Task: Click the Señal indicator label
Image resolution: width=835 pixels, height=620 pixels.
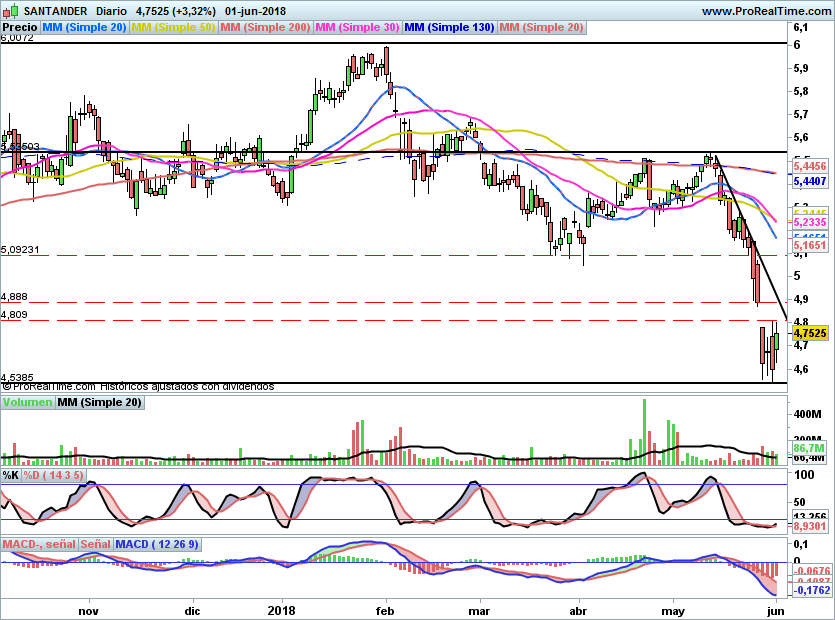Action: (x=95, y=544)
